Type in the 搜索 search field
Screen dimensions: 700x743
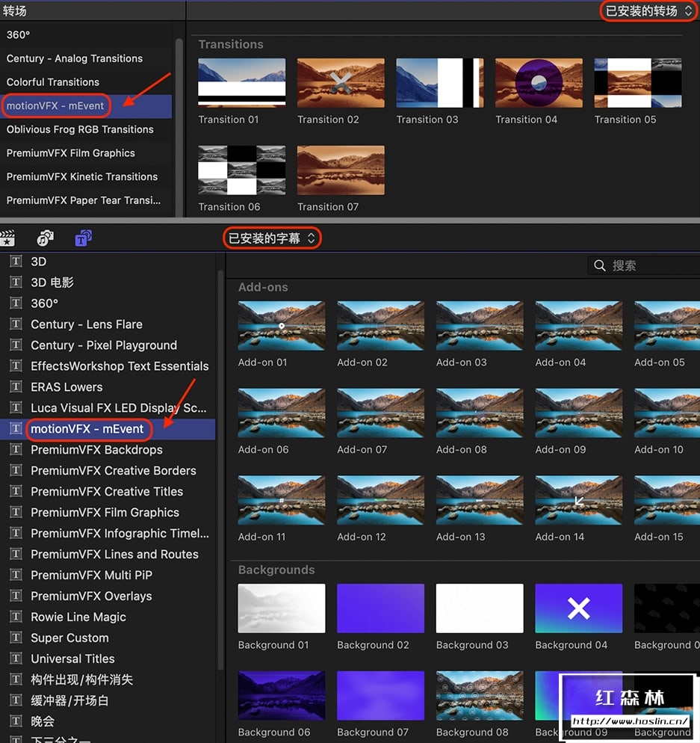(644, 265)
